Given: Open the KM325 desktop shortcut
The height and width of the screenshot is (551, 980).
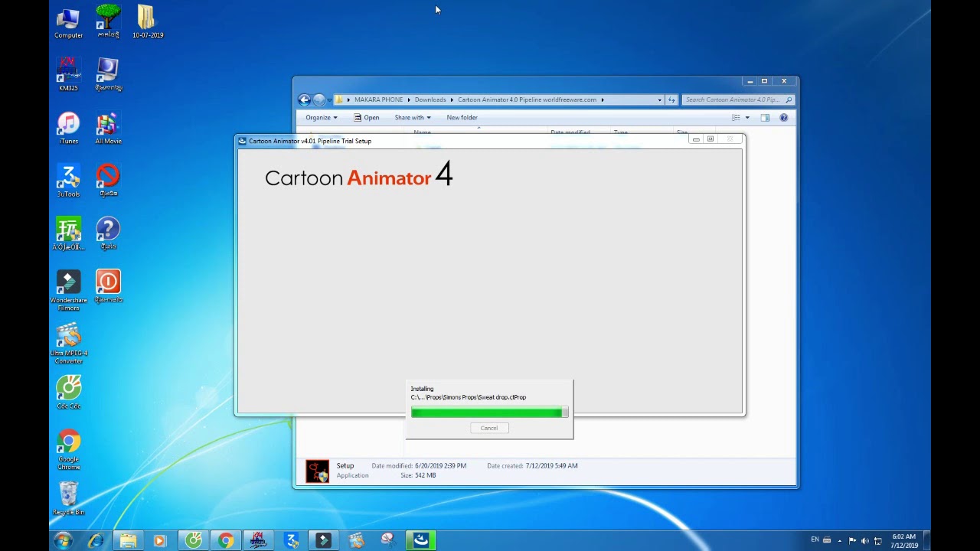Looking at the screenshot, I should click(x=68, y=75).
